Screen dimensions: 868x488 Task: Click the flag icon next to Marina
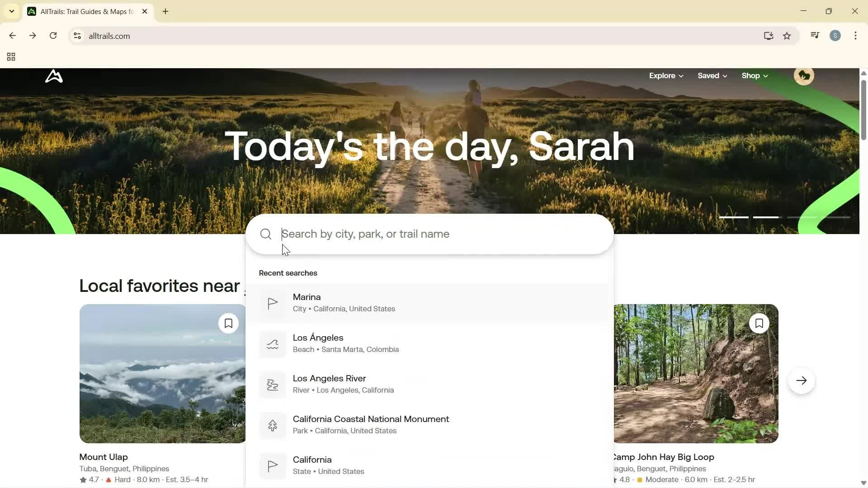(x=272, y=303)
